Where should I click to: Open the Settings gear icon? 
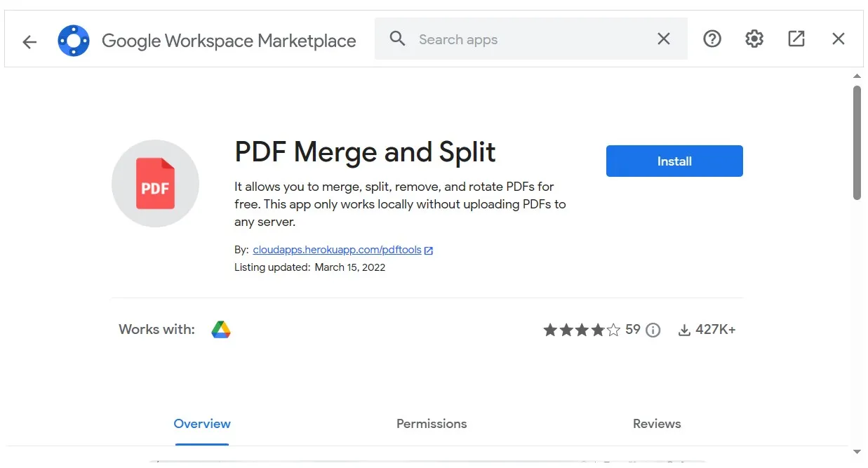click(x=754, y=39)
